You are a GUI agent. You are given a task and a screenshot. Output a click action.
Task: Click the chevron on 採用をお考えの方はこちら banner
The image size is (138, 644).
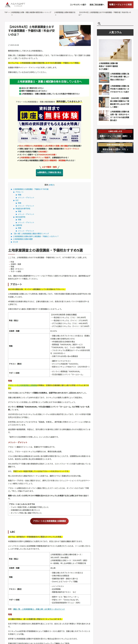coord(127,150)
